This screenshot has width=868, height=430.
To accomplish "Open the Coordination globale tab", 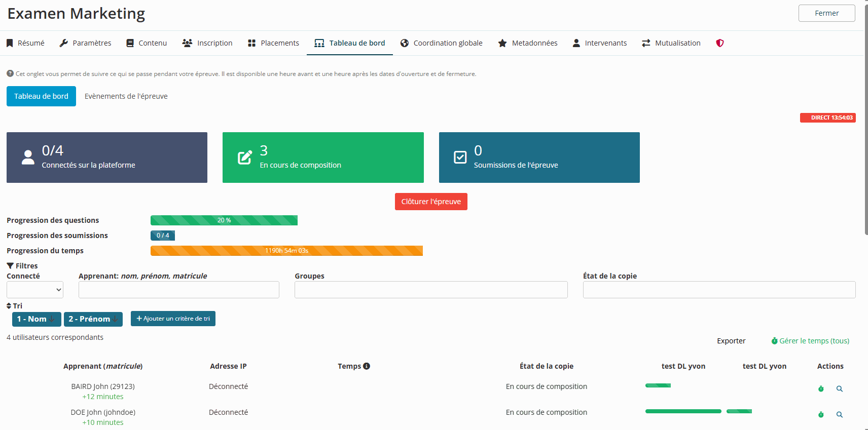I will pos(441,43).
